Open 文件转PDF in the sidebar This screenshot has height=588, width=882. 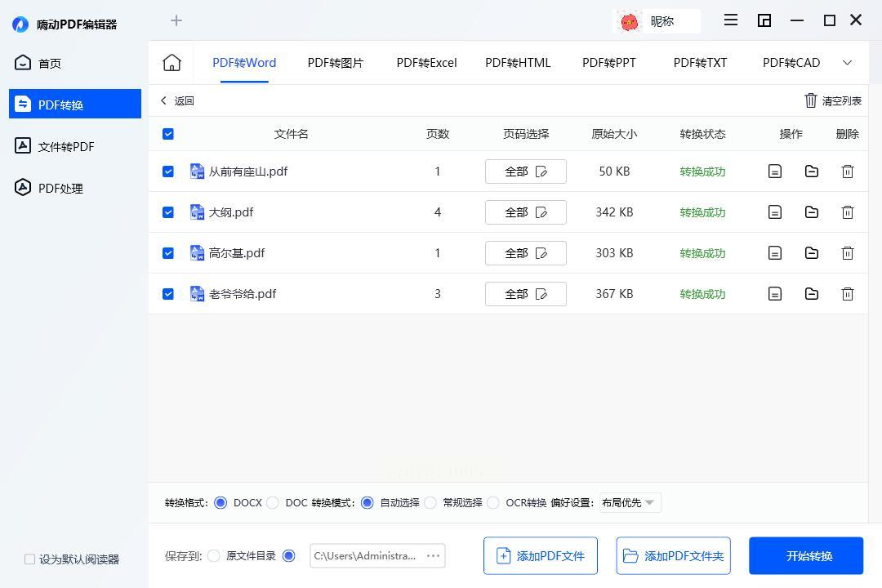66,147
